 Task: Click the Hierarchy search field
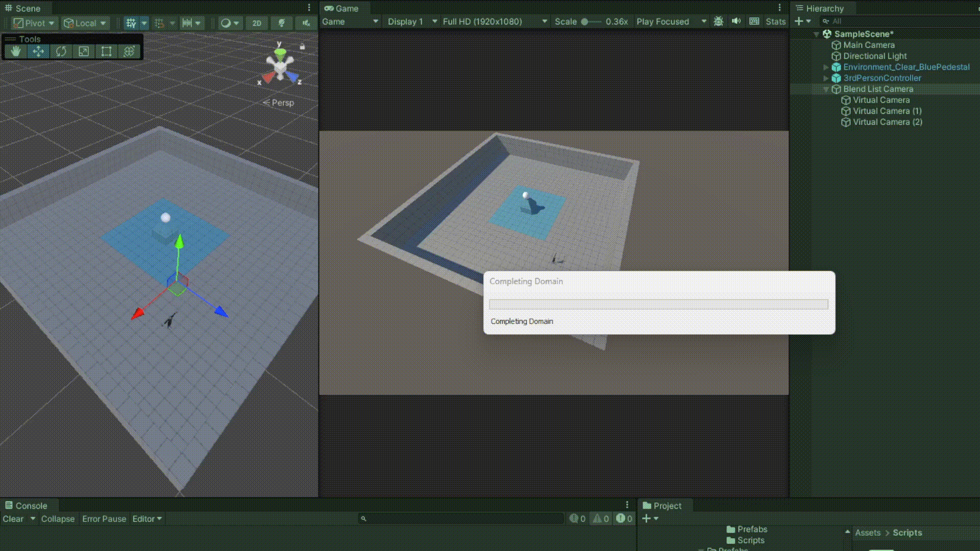point(898,21)
